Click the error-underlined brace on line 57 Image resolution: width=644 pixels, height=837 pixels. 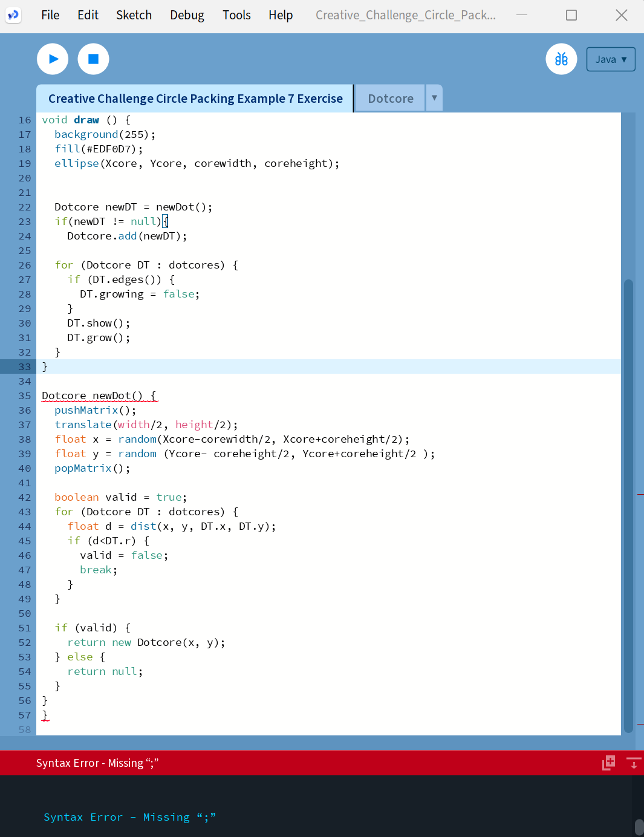tap(45, 715)
